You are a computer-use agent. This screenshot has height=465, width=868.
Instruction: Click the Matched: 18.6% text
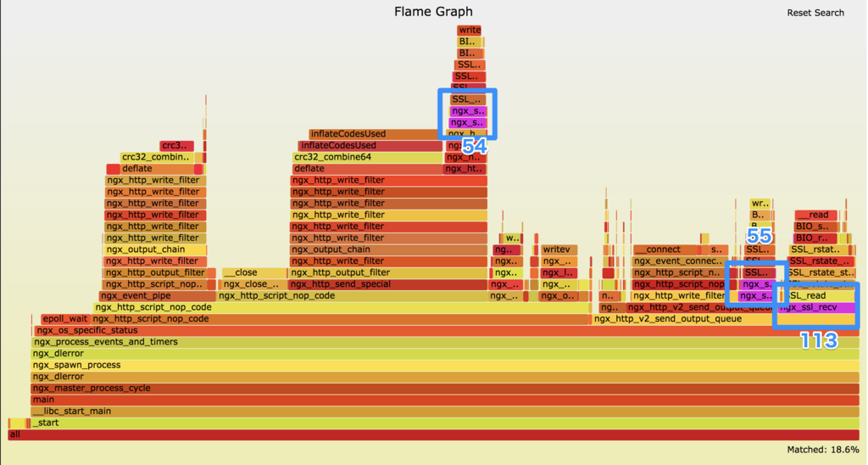[822, 450]
